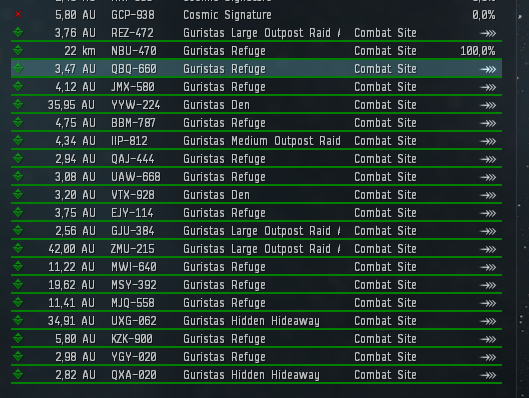Click Combat Site group label for BBM-787
The image size is (529, 398).
coord(385,123)
